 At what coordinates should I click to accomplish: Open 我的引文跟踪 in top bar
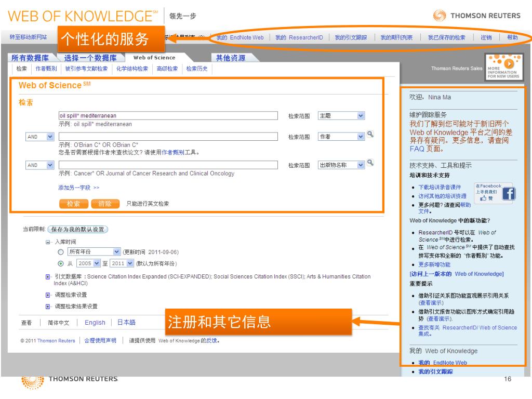[351, 37]
